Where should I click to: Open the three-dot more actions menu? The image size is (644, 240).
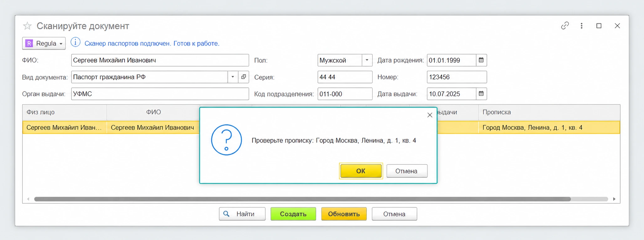click(x=582, y=26)
